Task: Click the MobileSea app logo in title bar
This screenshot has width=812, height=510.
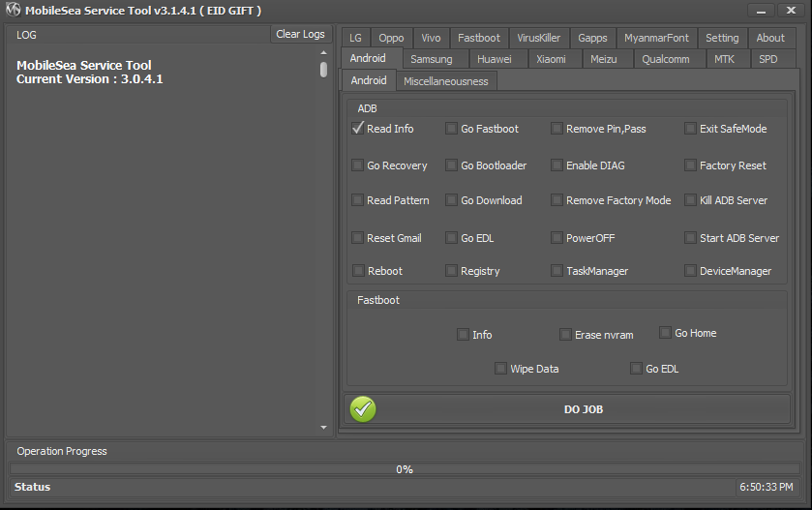Action: (x=13, y=10)
